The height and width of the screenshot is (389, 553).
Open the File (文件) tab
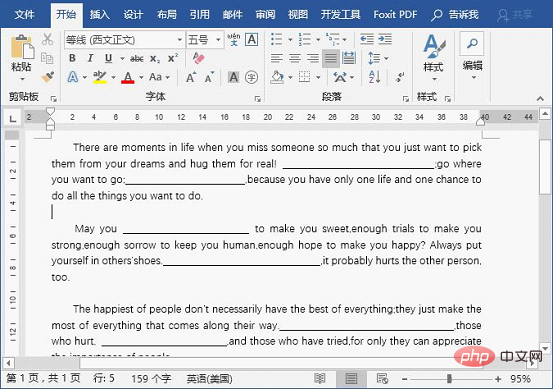pos(24,15)
